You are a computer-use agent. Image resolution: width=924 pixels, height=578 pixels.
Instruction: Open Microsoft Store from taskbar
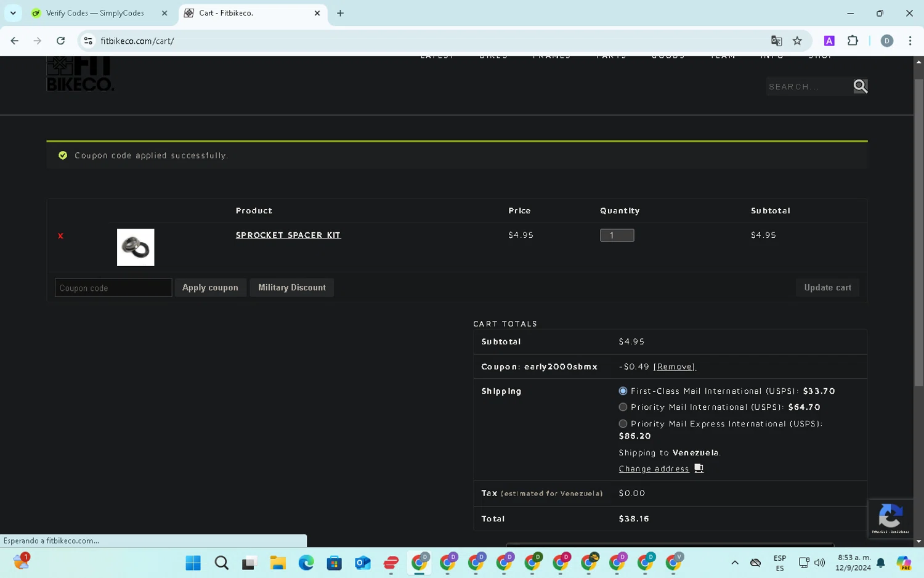point(334,563)
